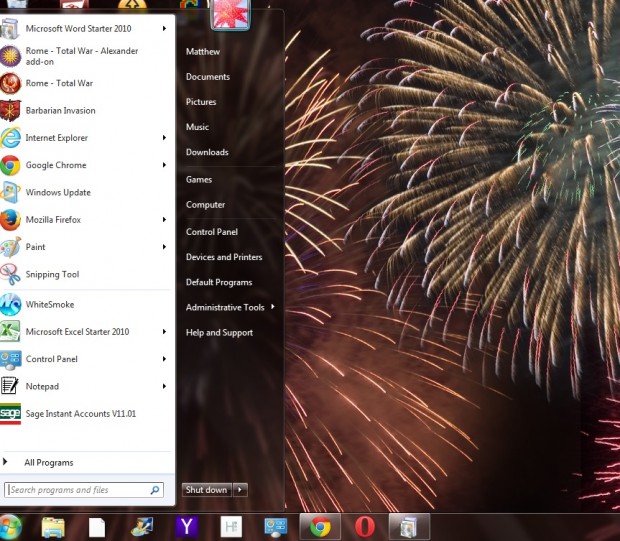The height and width of the screenshot is (541, 620).
Task: Click the Control Panel icon in left program list
Action: coord(10,359)
